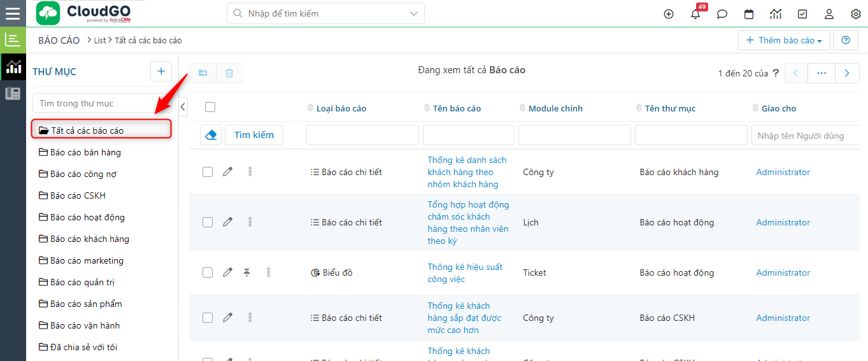Click the eraser clear-filter icon
Screen dimensions: 868x361
coord(211,135)
